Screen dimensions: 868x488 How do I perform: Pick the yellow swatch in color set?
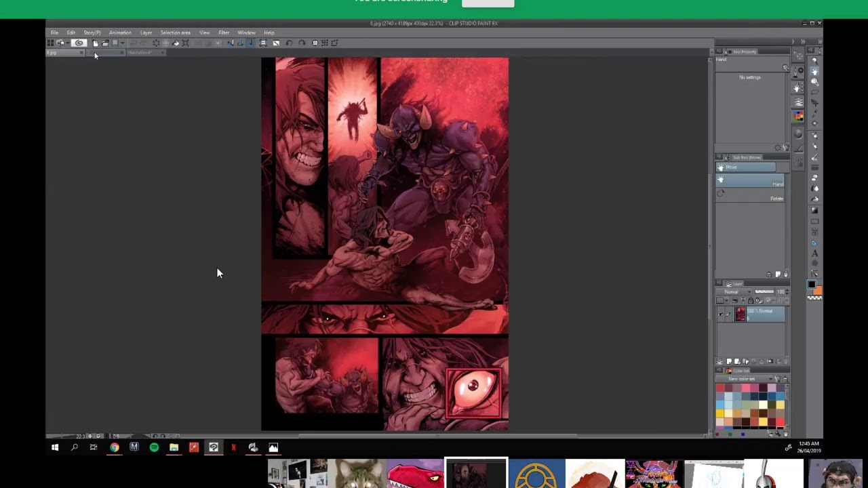click(x=720, y=413)
